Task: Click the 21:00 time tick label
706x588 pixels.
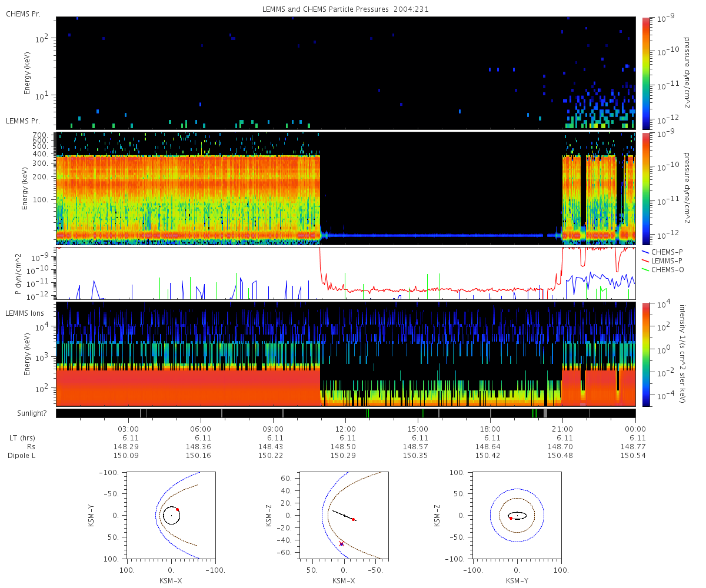Action: (x=563, y=429)
